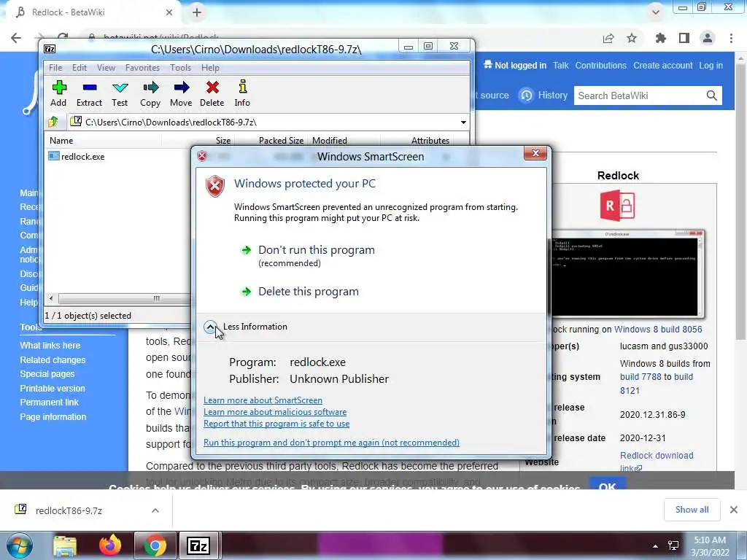Click Related changes in sidebar
The height and width of the screenshot is (560, 747).
click(x=53, y=360)
